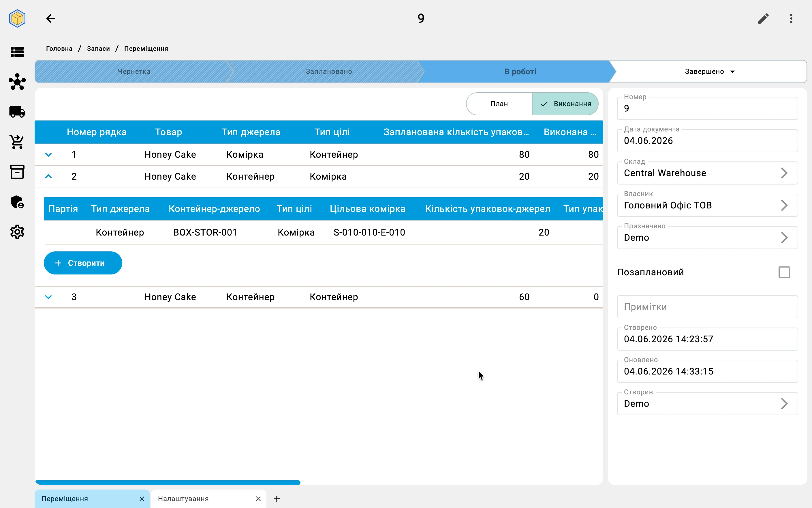The width and height of the screenshot is (812, 508).
Task: Switch to the Налаштування tab
Action: click(183, 498)
